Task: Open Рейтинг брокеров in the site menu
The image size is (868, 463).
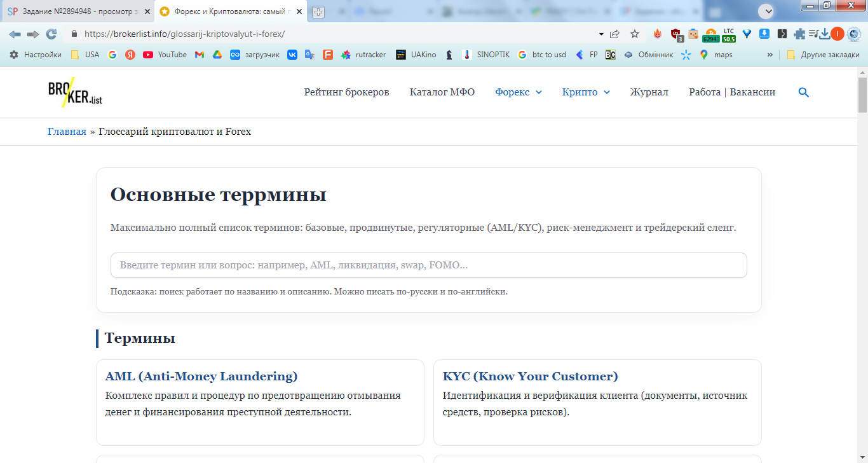Action: click(x=346, y=92)
